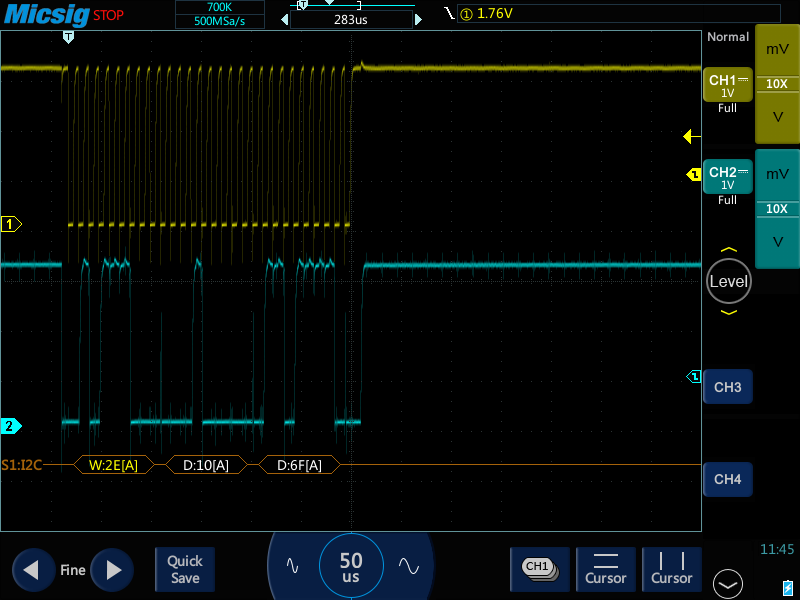Tap the yellow channel 1 offset tag

tap(694, 175)
